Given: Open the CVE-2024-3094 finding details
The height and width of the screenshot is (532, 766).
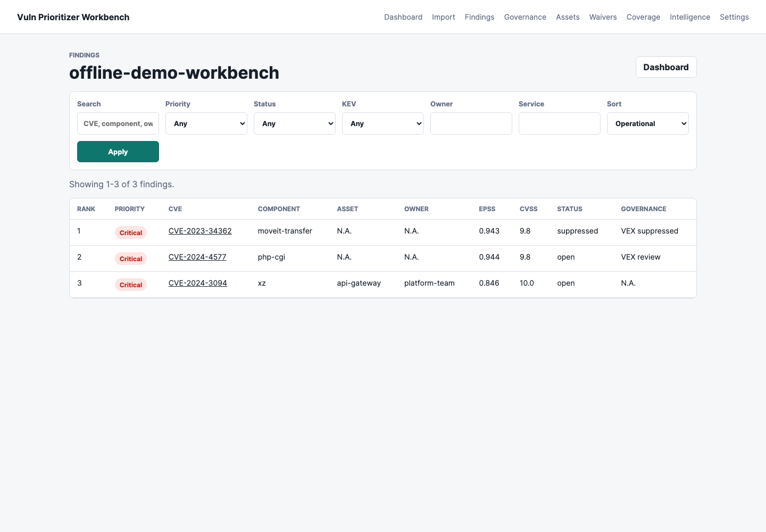Looking at the screenshot, I should (198, 283).
